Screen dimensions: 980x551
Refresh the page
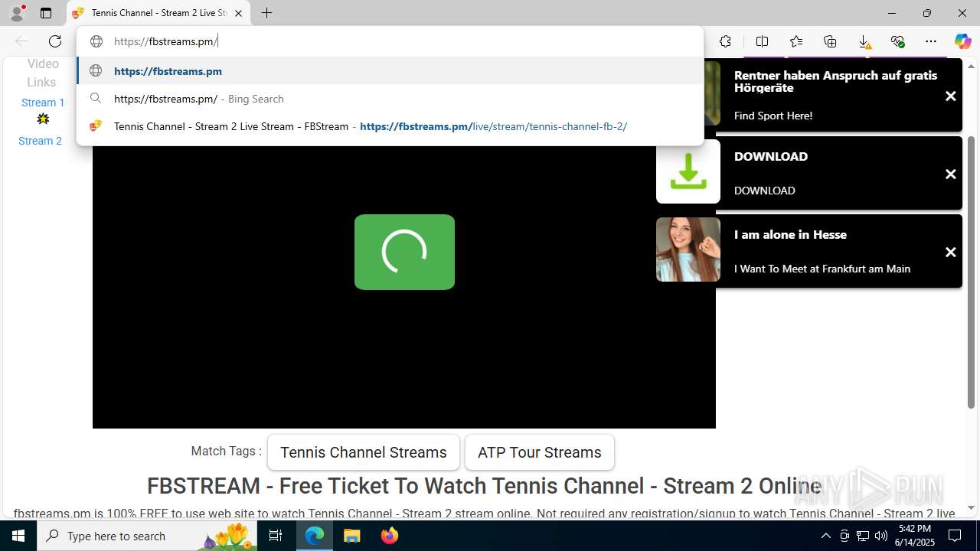pyautogui.click(x=55, y=41)
